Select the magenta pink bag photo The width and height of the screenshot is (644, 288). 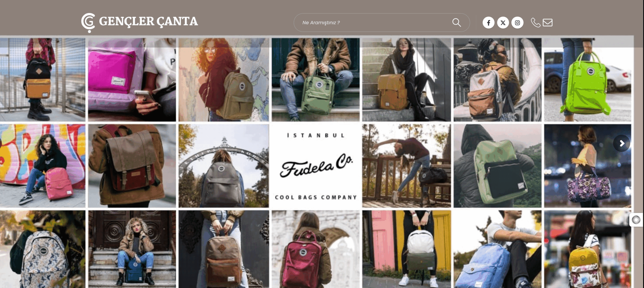tap(132, 80)
